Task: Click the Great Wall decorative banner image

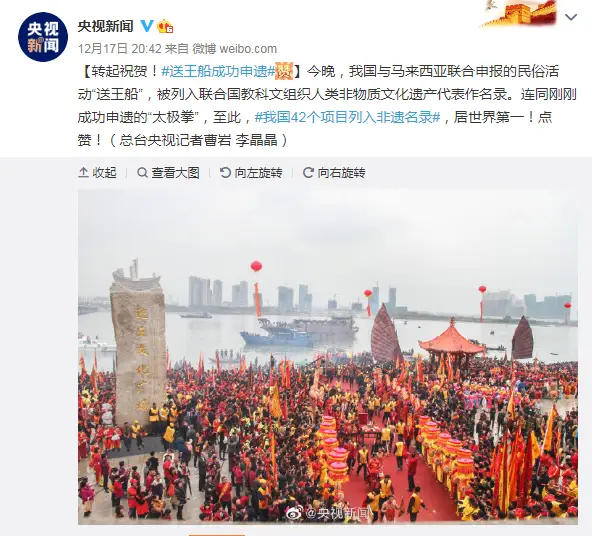Action: point(518,14)
